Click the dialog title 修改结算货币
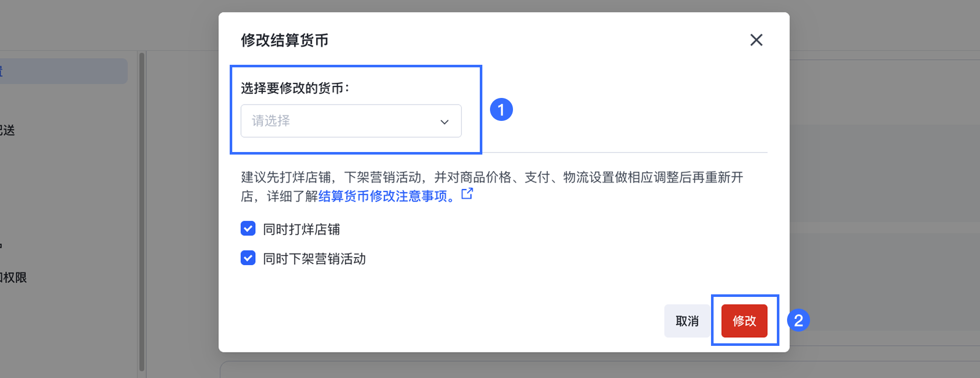The width and height of the screenshot is (980, 378). click(x=284, y=40)
